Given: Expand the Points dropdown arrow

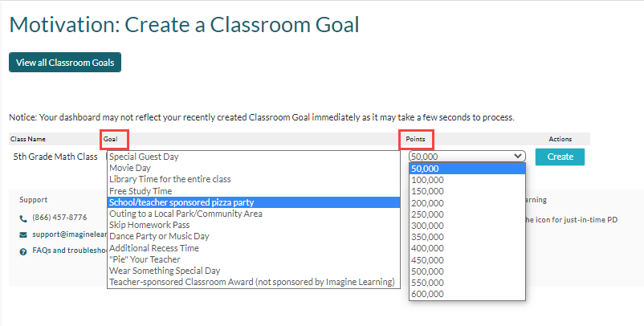Looking at the screenshot, I should [518, 156].
